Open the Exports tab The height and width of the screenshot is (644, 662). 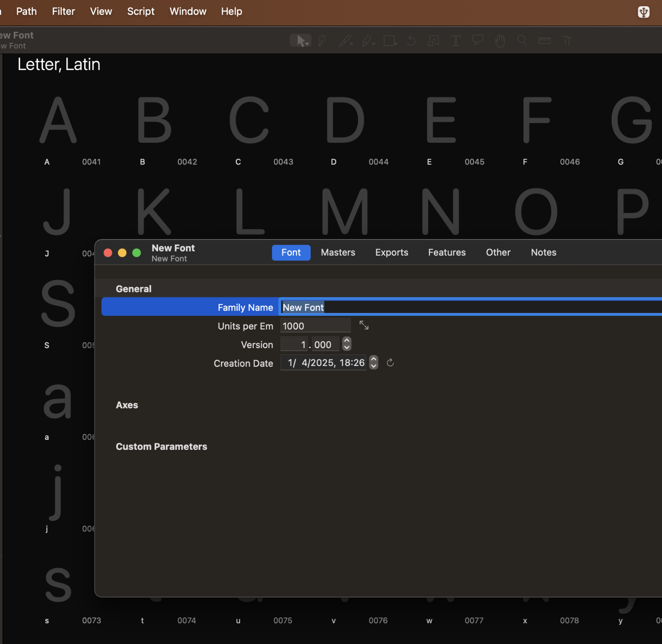tap(392, 252)
